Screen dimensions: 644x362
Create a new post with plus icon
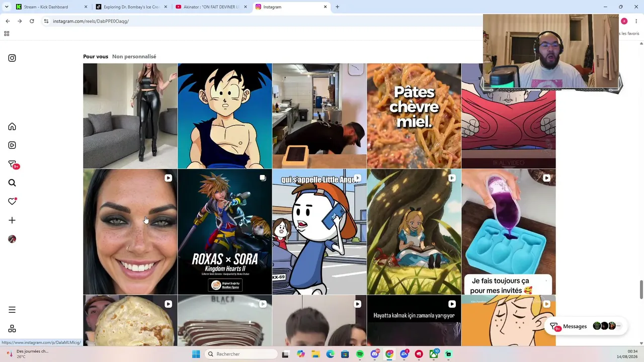pos(12,220)
